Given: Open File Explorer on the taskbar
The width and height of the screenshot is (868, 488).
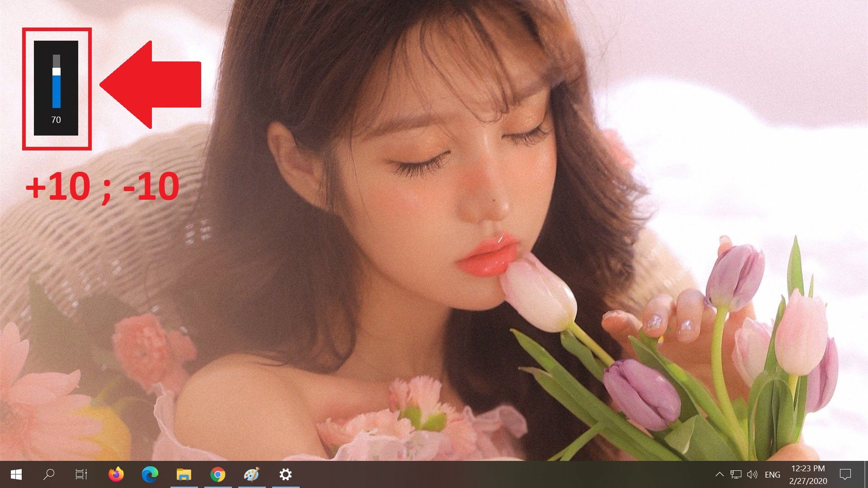Looking at the screenshot, I should click(x=183, y=474).
